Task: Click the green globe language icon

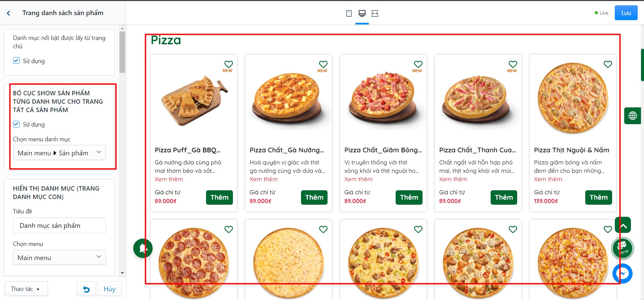Action: point(633,116)
